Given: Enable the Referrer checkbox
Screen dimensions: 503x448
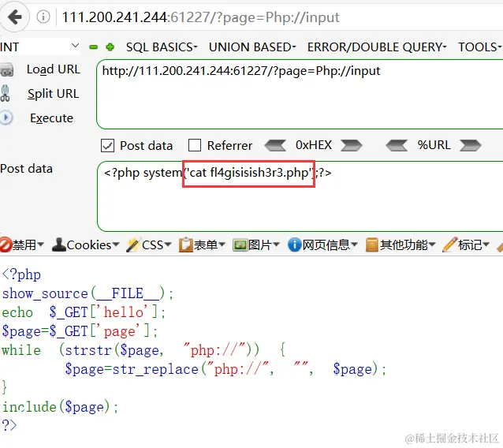Looking at the screenshot, I should [x=195, y=145].
